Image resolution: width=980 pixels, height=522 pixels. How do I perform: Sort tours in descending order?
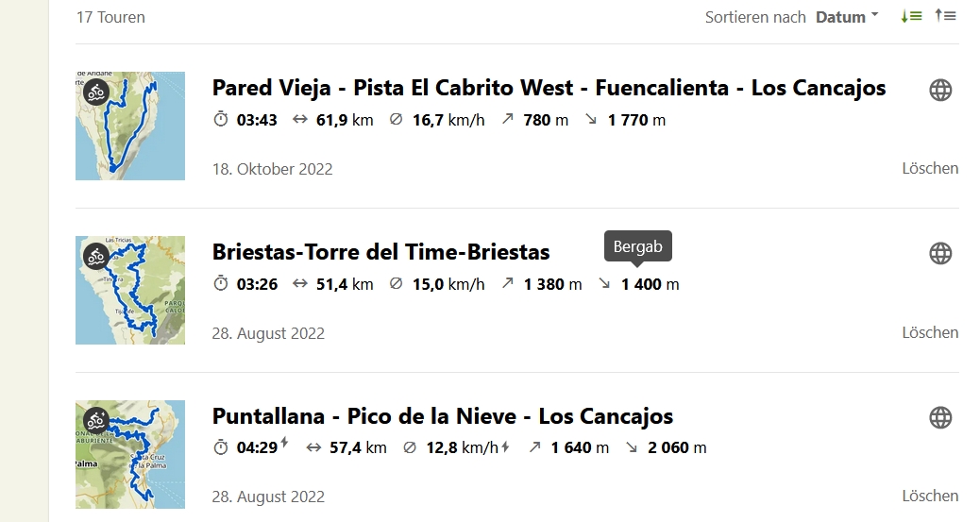pyautogui.click(x=911, y=17)
